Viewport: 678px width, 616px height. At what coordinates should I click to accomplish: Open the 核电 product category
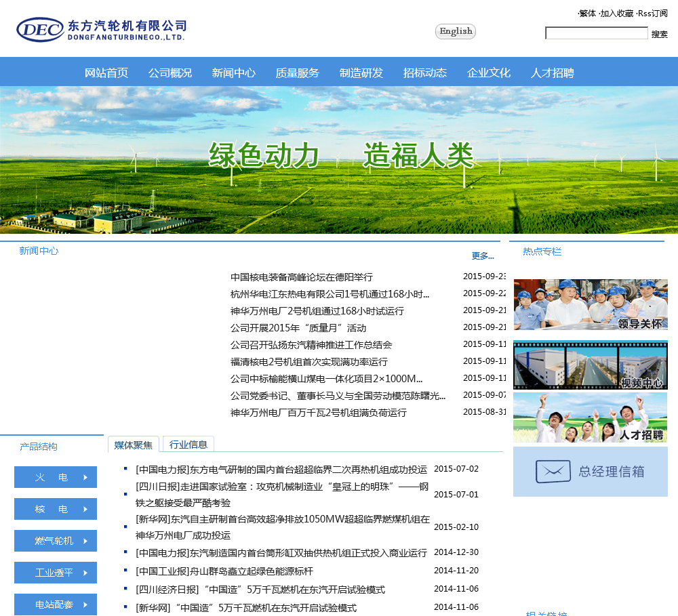(56, 509)
